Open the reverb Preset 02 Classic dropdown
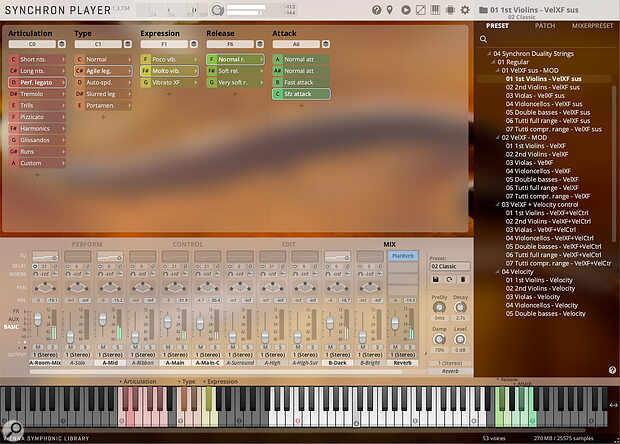The width and height of the screenshot is (620, 444). pyautogui.click(x=451, y=268)
